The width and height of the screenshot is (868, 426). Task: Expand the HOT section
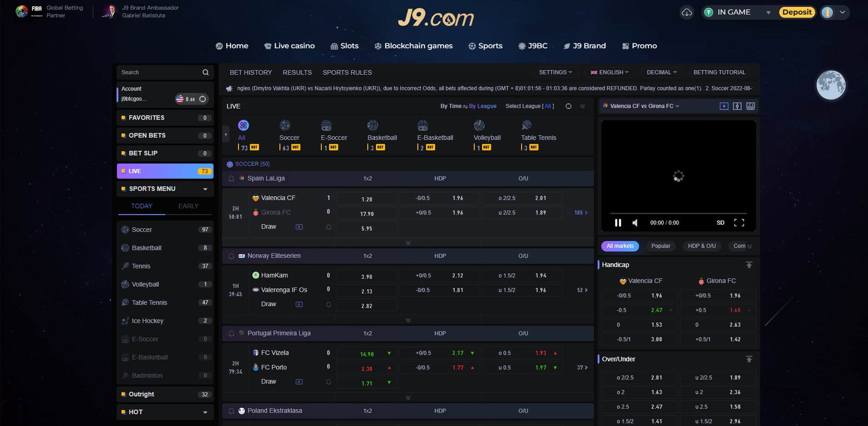point(165,412)
